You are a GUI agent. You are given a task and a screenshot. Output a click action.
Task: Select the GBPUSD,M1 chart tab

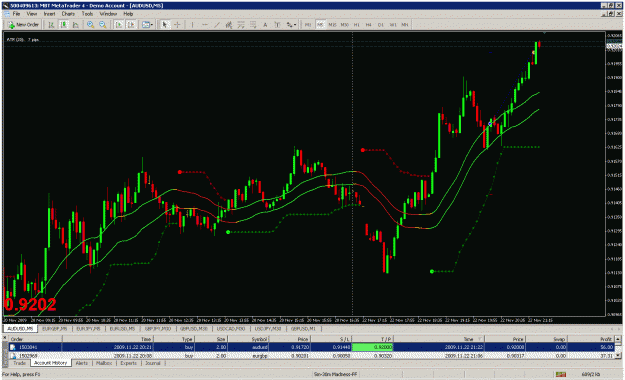point(303,329)
